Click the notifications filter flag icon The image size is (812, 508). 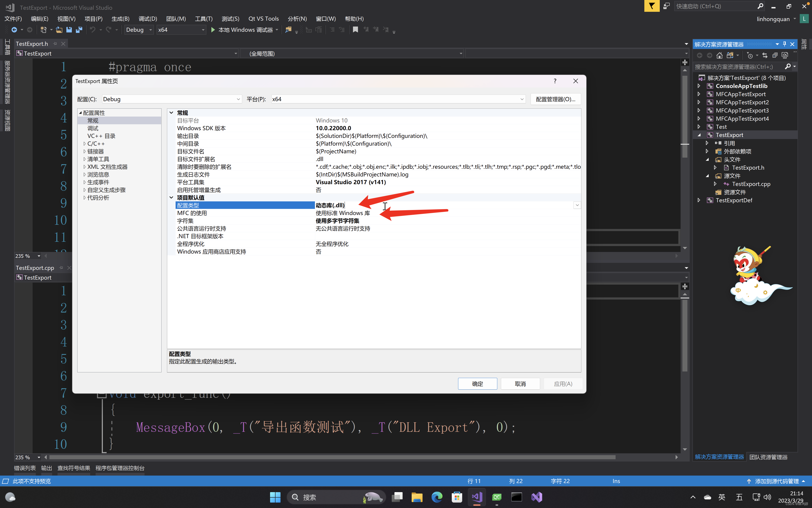[652, 6]
